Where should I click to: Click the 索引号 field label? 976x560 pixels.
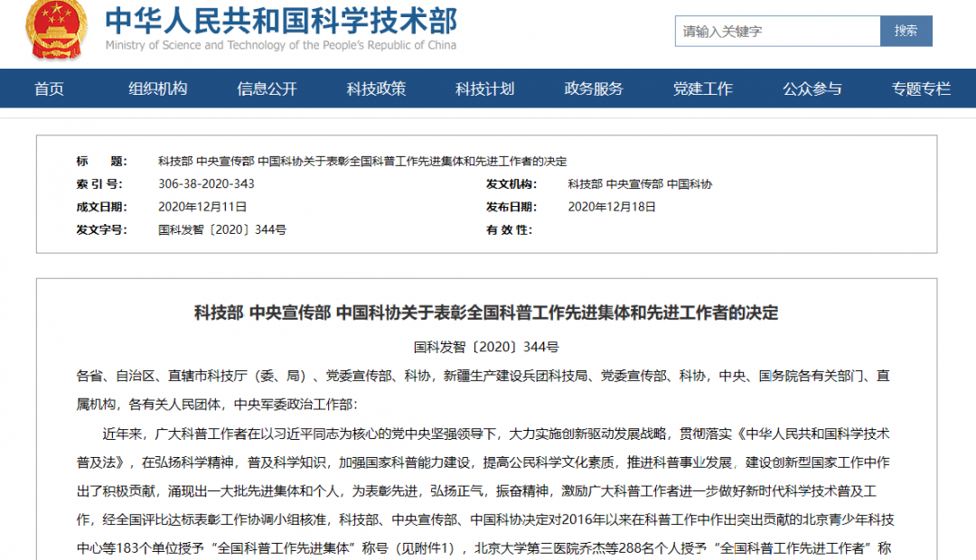[x=99, y=184]
